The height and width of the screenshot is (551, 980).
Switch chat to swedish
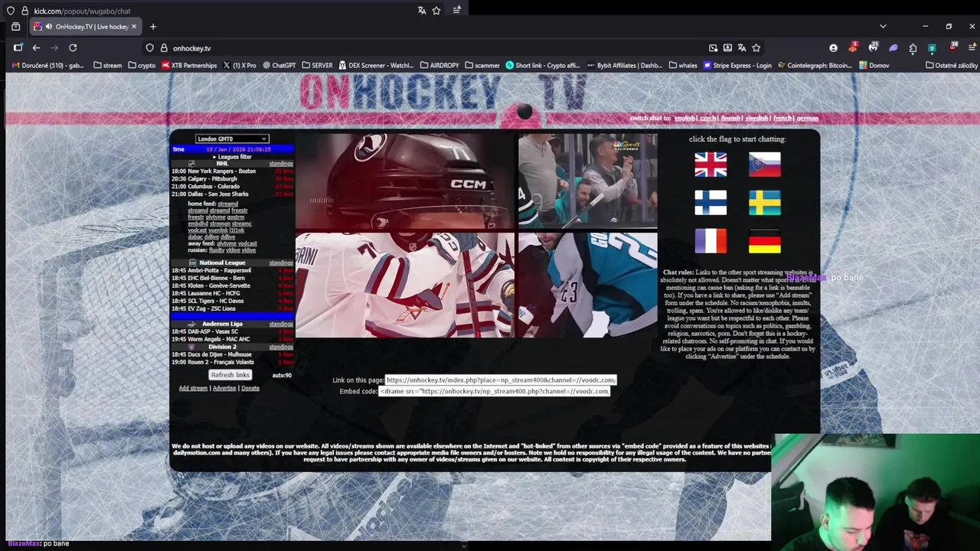(756, 118)
